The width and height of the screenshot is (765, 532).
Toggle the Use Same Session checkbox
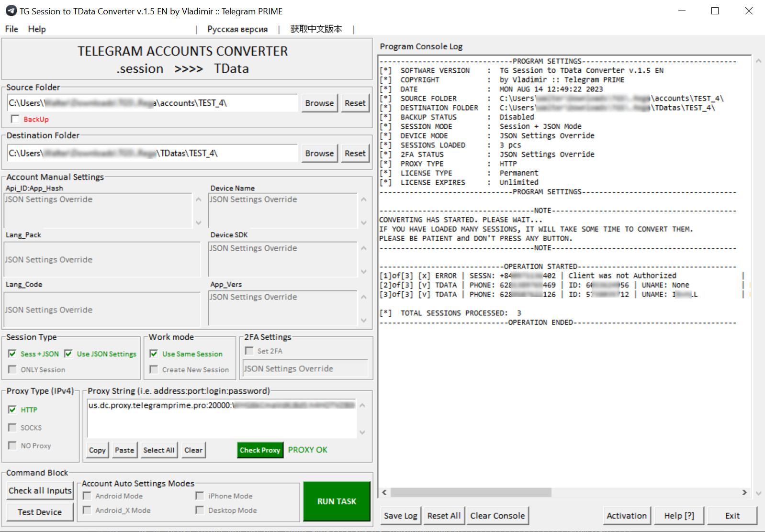(x=154, y=354)
